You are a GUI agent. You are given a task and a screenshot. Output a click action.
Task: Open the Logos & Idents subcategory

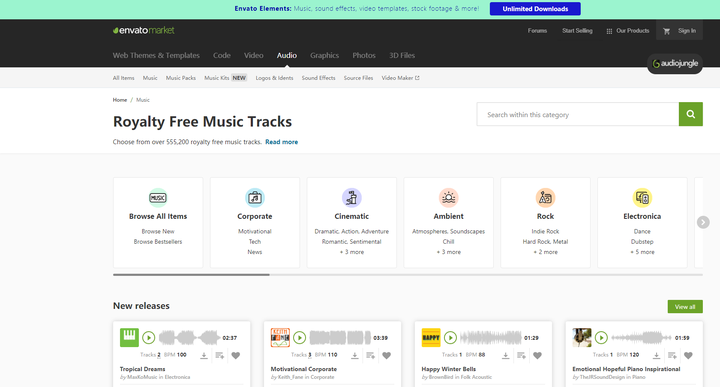tap(274, 78)
